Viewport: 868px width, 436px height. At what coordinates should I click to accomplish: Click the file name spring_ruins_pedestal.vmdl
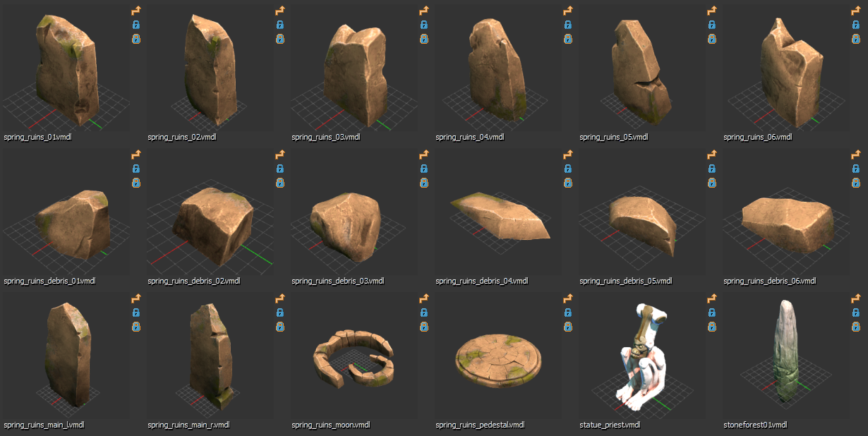481,425
